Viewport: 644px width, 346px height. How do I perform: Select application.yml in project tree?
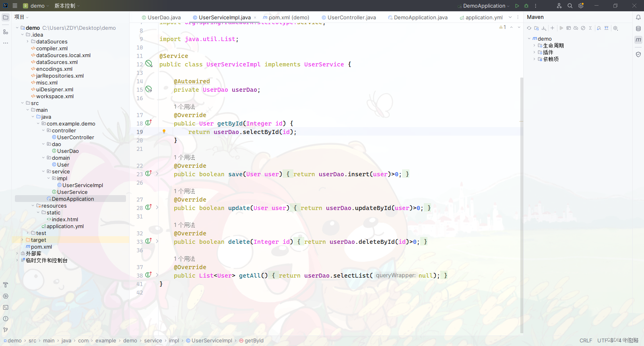click(x=65, y=227)
